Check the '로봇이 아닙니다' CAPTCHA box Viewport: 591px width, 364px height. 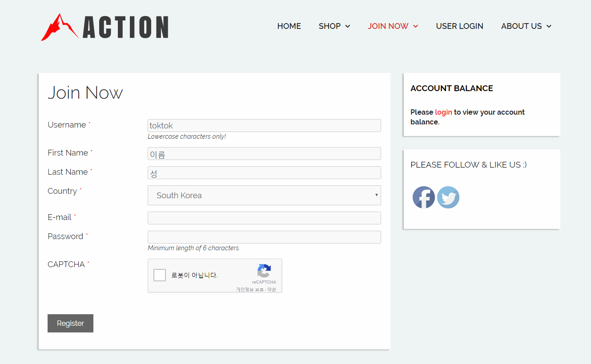pos(159,275)
